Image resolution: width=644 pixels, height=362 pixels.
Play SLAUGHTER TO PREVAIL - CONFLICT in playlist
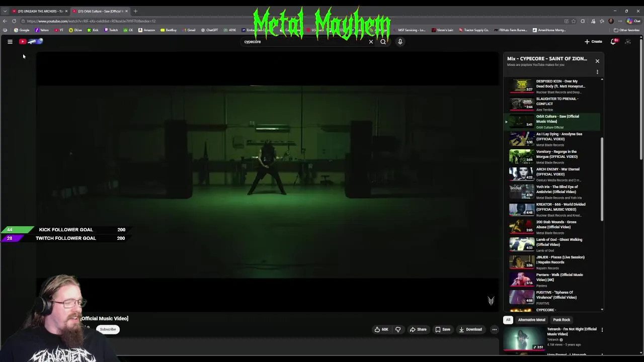point(552,104)
